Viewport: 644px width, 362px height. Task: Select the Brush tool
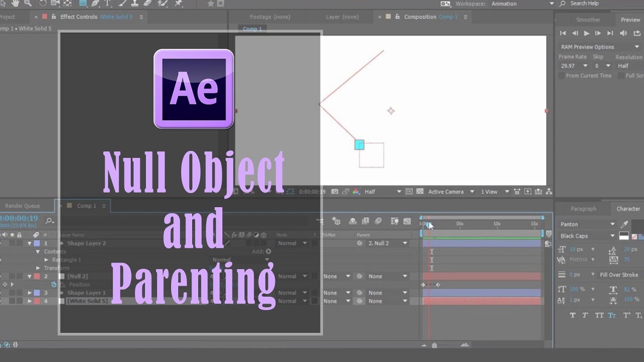pos(123,3)
